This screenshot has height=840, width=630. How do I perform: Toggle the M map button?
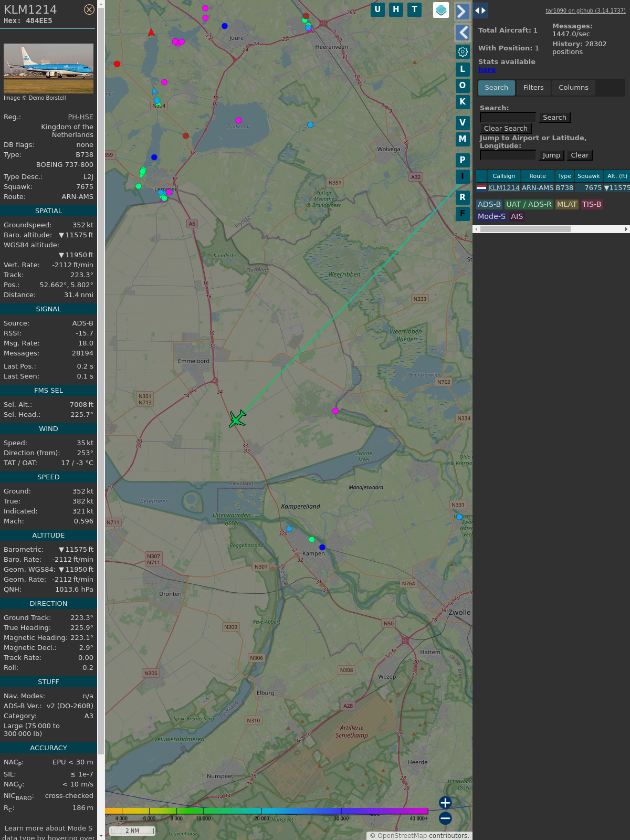point(463,139)
